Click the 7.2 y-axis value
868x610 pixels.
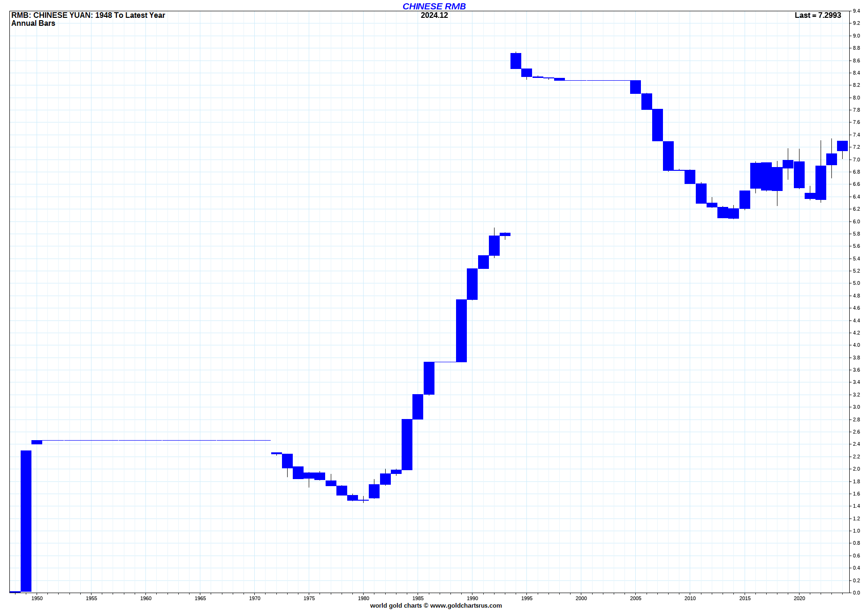point(857,147)
